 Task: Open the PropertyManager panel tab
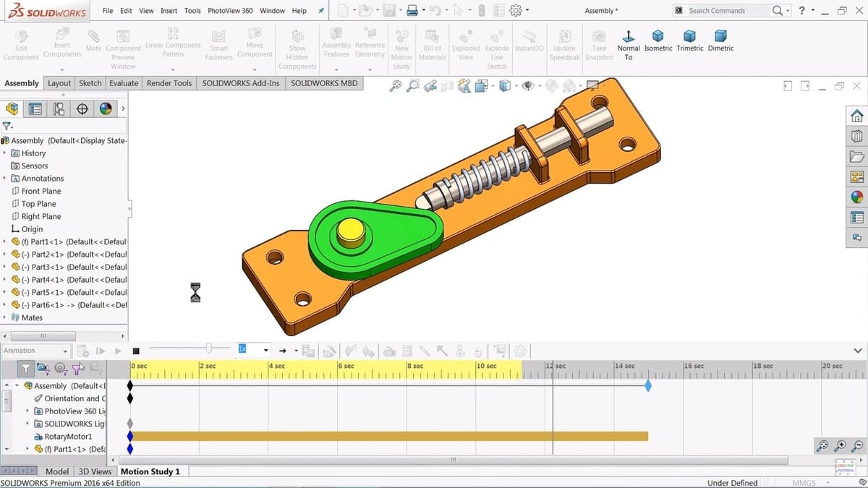35,109
